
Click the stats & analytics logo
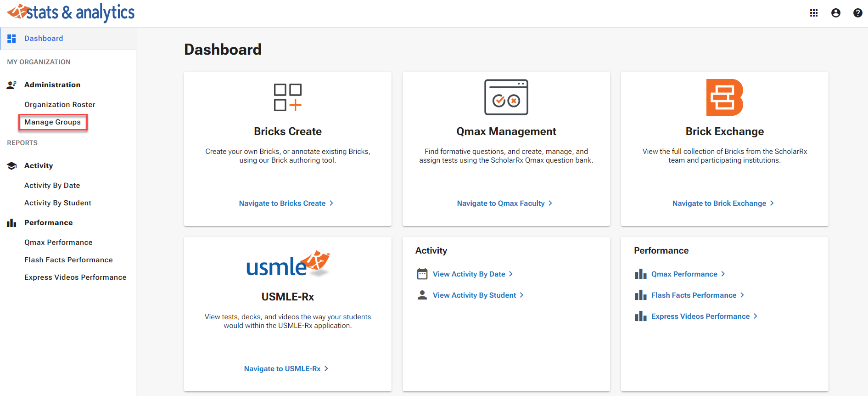pos(71,12)
